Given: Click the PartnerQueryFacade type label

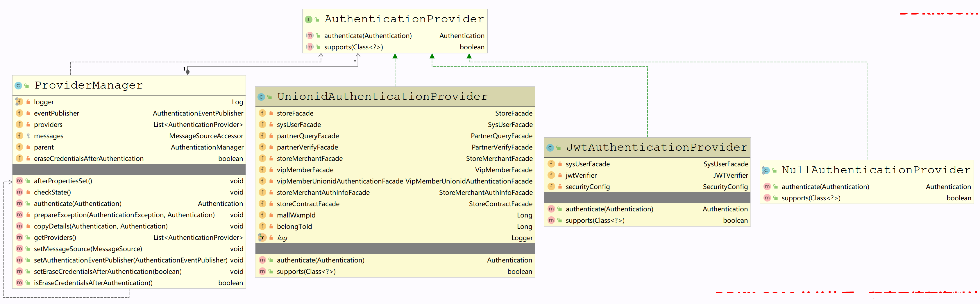Looking at the screenshot, I should click(501, 136).
